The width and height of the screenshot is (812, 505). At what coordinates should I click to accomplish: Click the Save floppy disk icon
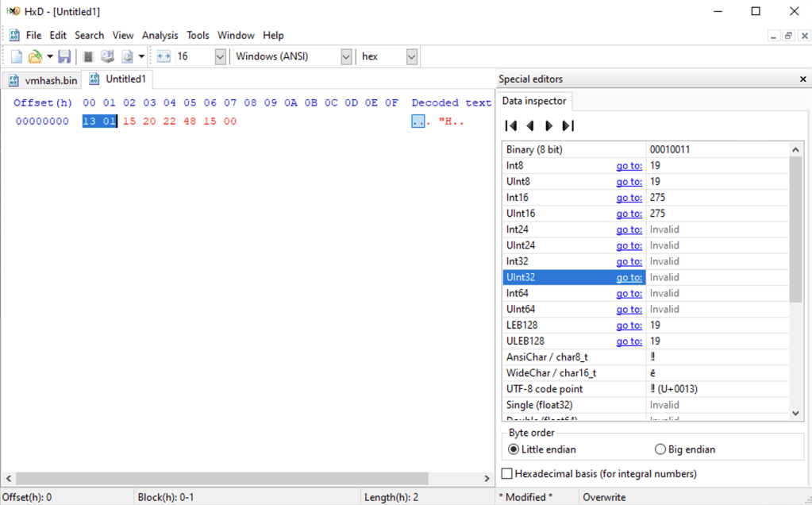pos(64,56)
